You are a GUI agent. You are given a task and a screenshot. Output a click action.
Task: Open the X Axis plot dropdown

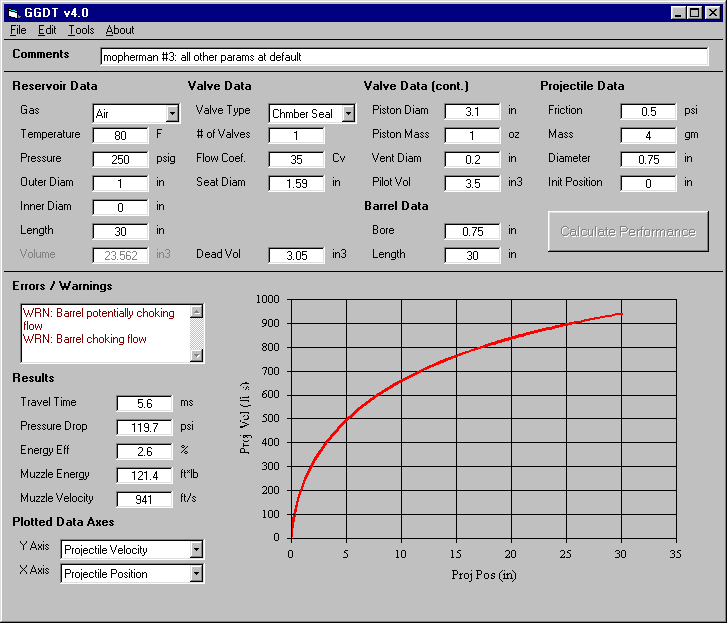point(196,573)
